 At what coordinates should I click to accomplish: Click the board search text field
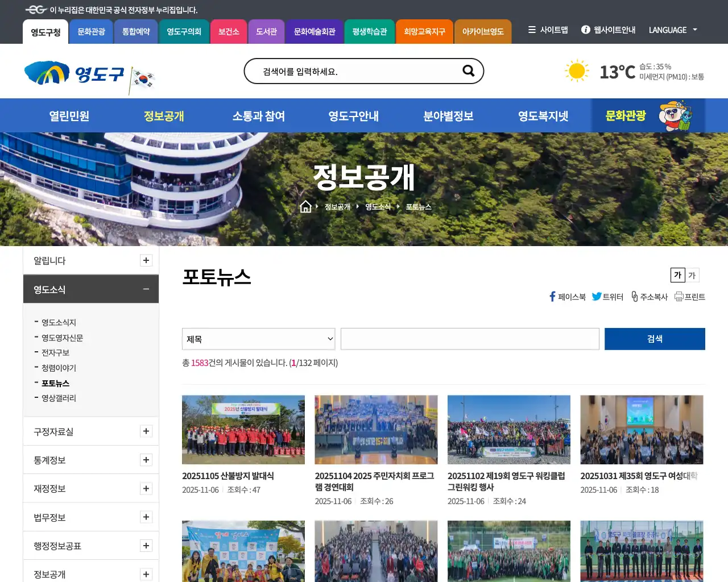point(470,339)
